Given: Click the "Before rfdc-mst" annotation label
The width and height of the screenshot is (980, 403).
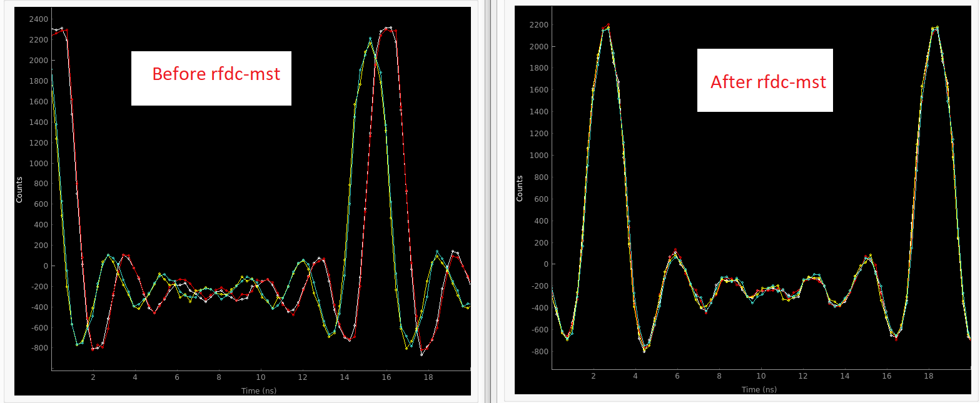Looking at the screenshot, I should click(x=215, y=74).
